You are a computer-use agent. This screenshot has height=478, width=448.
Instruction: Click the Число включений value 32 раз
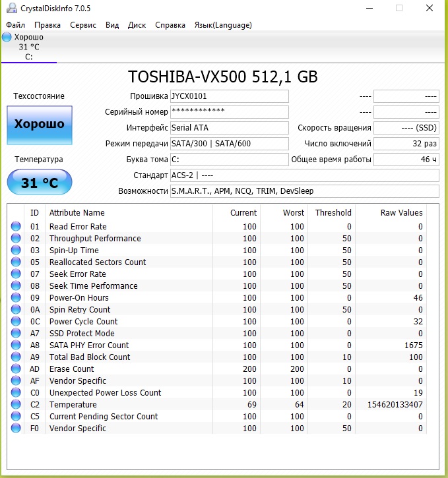[406, 144]
